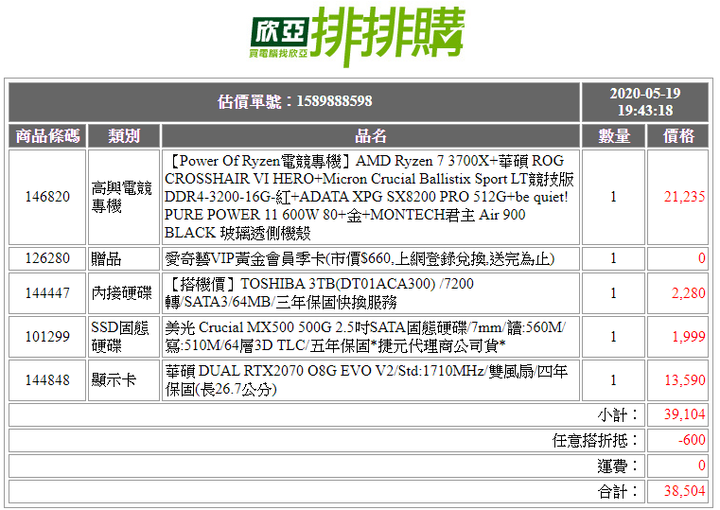This screenshot has height=510, width=720.
Task: Select quote number 1589888598 header
Action: click(294, 102)
